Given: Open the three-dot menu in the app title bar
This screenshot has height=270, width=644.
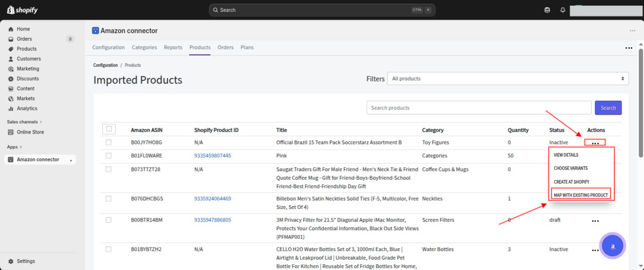Looking at the screenshot, I should 632,31.
